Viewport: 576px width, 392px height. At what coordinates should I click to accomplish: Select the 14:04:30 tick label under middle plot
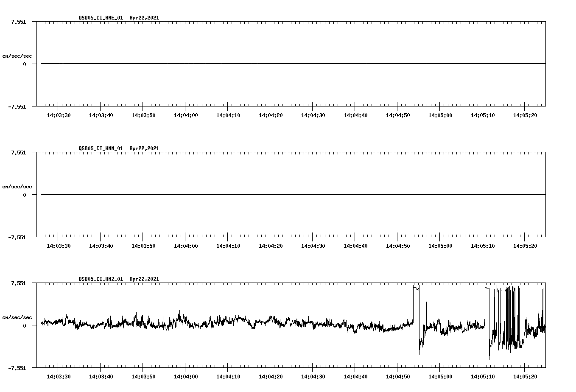[313, 245]
